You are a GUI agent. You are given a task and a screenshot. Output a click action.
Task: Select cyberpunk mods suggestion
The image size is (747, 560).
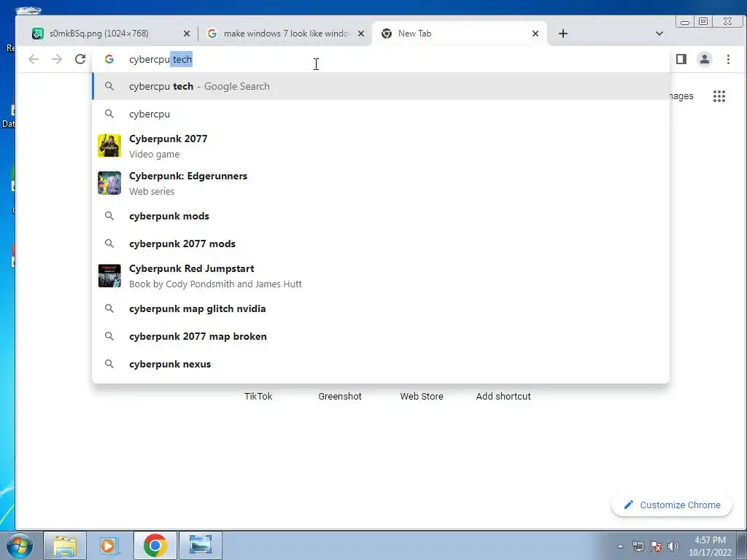pos(381,216)
